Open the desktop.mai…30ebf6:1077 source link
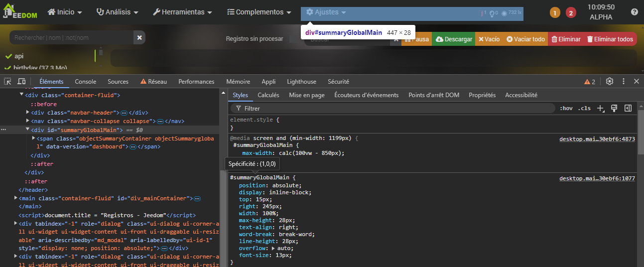The image size is (644, 267). (597, 178)
